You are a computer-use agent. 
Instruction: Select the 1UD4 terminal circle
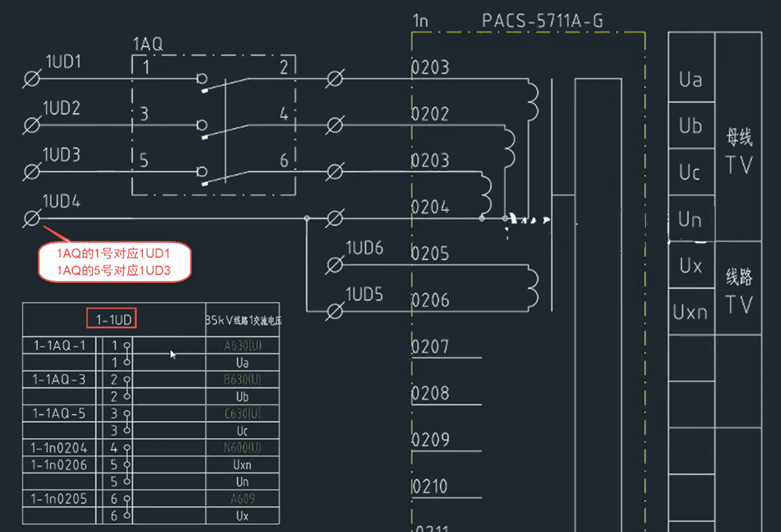pos(33,218)
